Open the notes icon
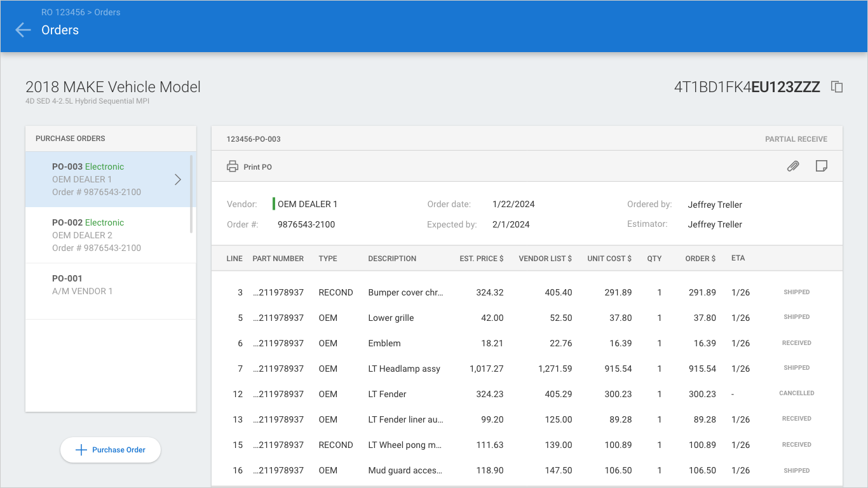 coord(821,166)
